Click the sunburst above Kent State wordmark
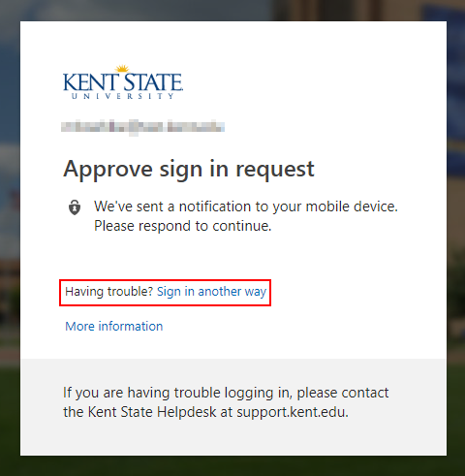 122,68
